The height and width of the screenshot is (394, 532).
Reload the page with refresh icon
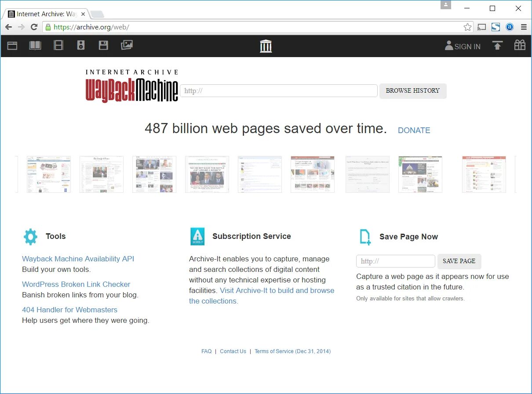tap(34, 27)
